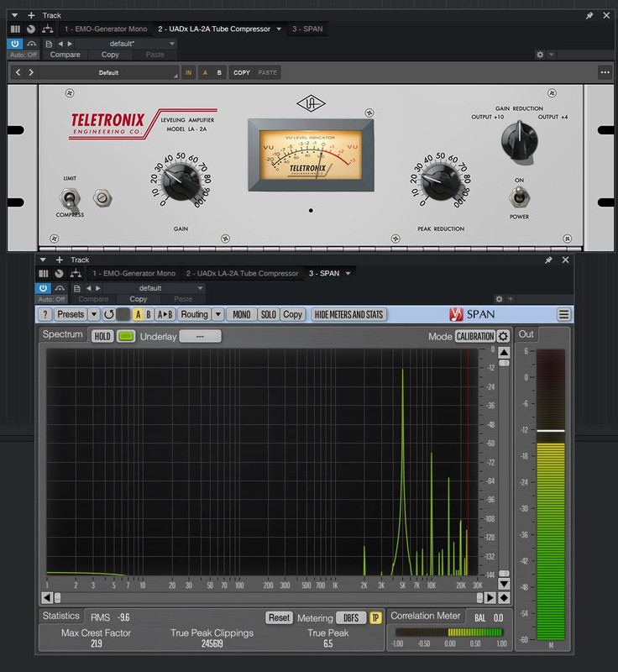Click Copy in LA-2A host toolbar
Viewport: 618px width, 672px height.
coord(110,55)
